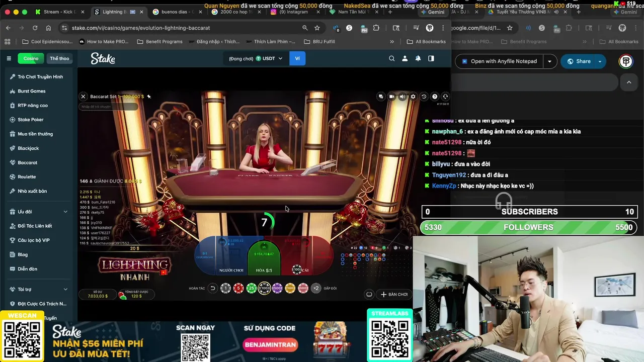The width and height of the screenshot is (644, 362).
Task: Show hidden bookmarks with double chevron
Action: click(x=392, y=42)
